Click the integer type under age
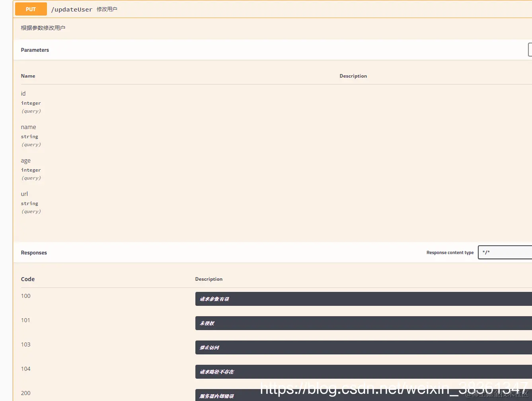This screenshot has width=532, height=401. point(31,170)
